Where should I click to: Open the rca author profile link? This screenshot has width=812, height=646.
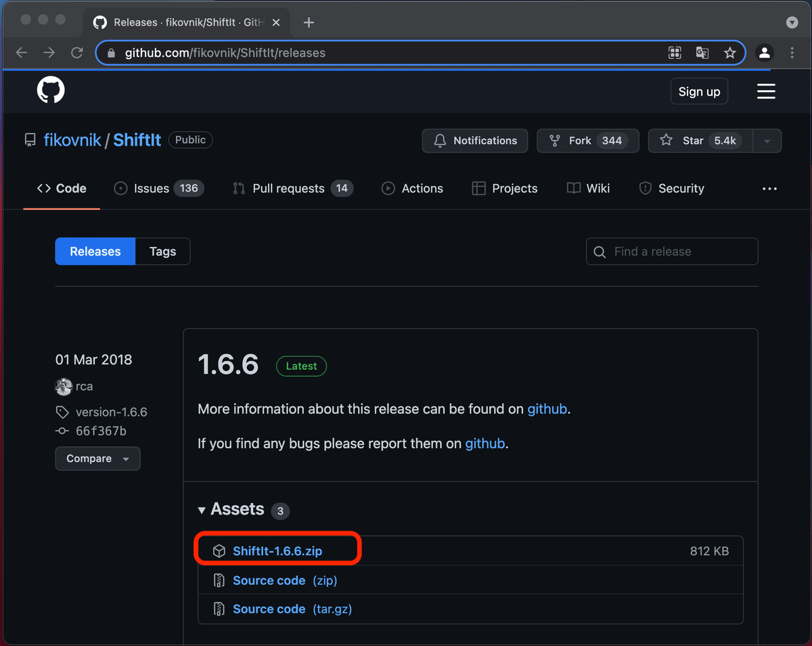click(x=85, y=387)
